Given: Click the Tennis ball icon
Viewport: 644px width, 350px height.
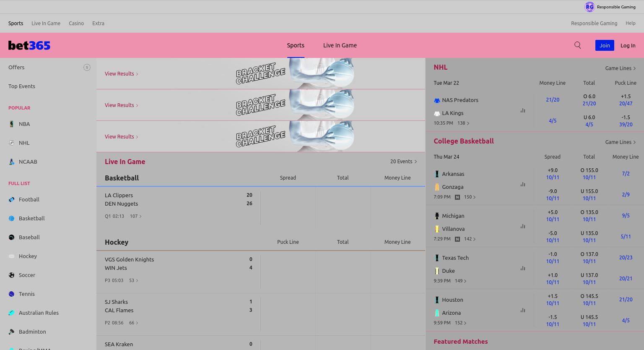Looking at the screenshot, I should pos(12,294).
